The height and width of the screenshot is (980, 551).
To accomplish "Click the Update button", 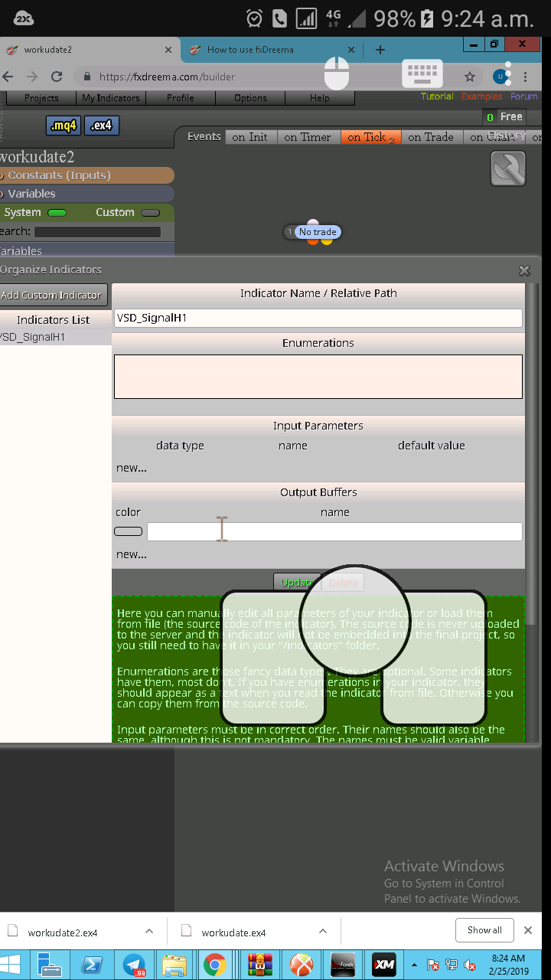I will (x=297, y=583).
